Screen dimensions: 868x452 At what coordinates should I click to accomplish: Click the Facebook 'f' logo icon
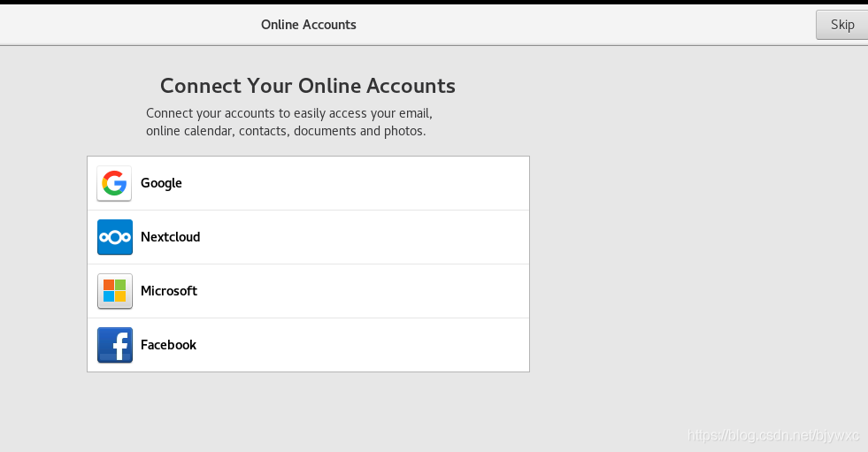pyautogui.click(x=114, y=345)
